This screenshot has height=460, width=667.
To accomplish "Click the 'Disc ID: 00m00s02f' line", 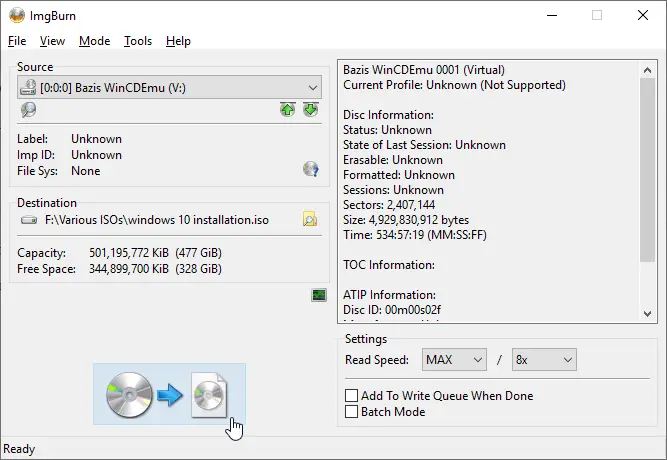I will tap(392, 310).
